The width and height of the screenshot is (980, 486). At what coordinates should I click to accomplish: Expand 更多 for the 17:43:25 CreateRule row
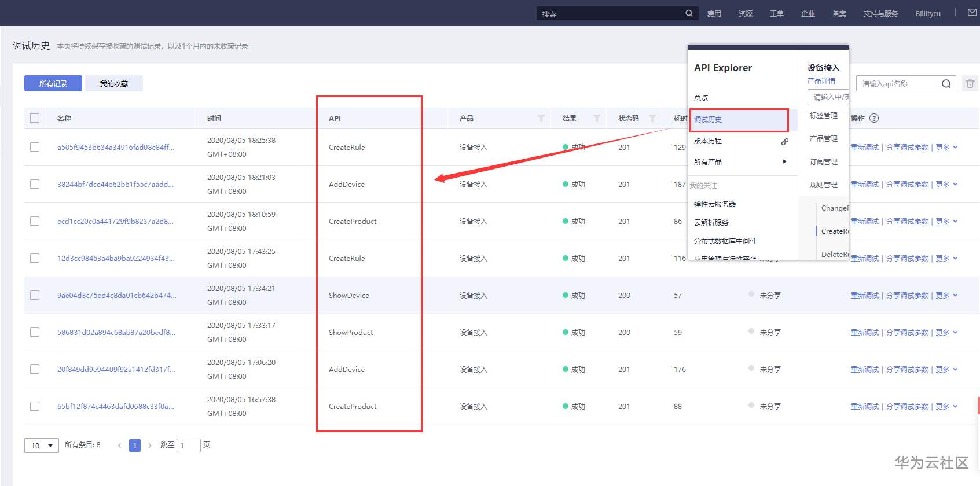(x=946, y=259)
